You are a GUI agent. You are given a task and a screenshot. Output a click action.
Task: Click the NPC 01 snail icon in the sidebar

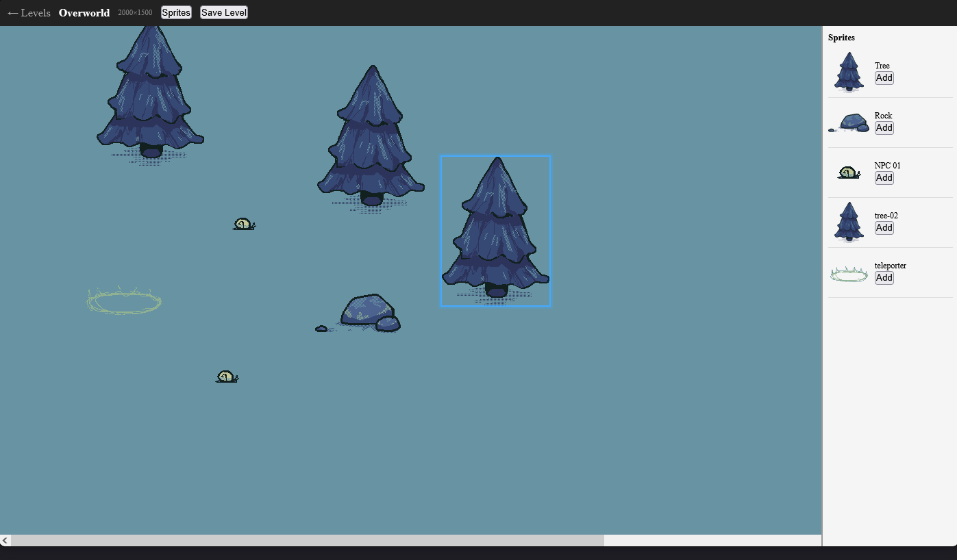(x=849, y=173)
